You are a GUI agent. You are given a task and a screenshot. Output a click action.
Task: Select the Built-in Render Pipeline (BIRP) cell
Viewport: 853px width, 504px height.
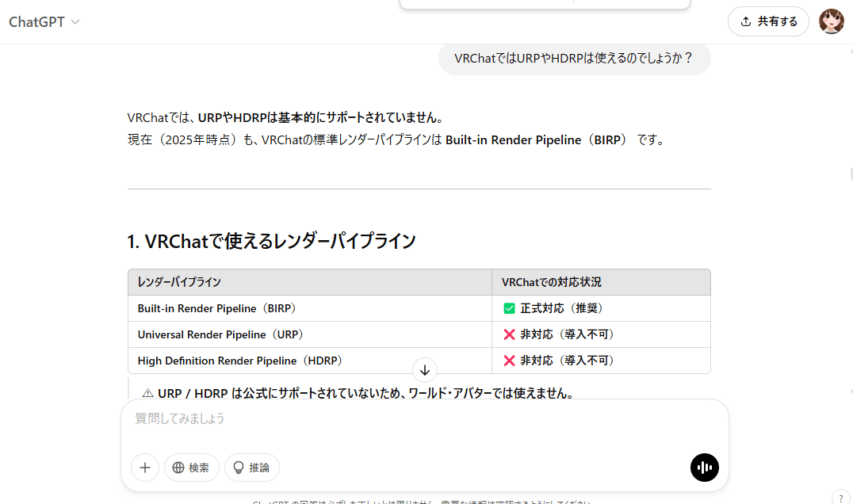[310, 308]
